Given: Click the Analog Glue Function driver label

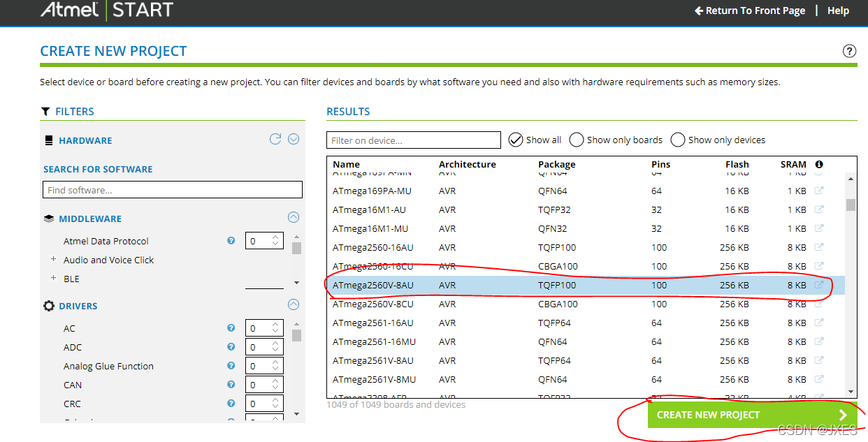Looking at the screenshot, I should coord(108,366).
